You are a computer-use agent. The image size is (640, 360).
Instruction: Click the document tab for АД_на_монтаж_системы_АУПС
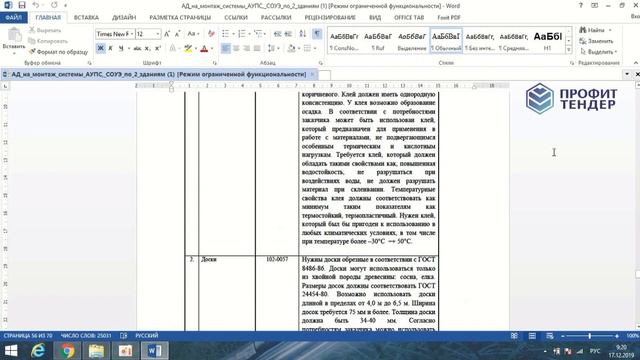tap(158, 74)
